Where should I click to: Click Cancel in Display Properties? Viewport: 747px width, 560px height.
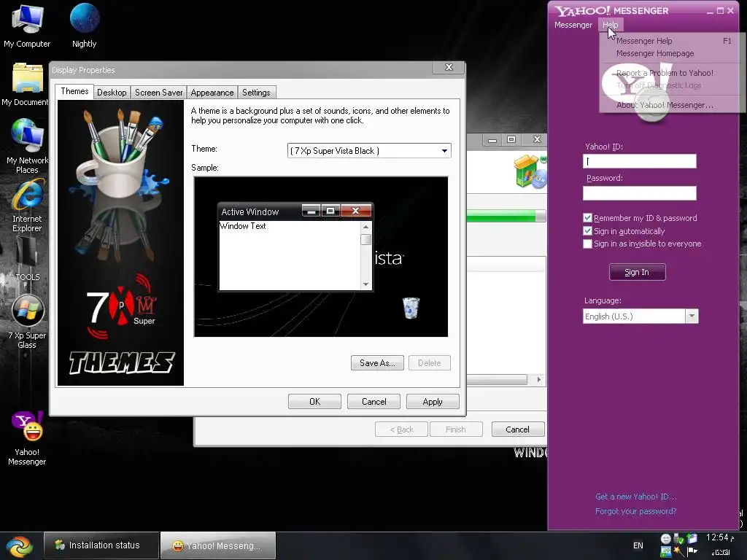374,402
